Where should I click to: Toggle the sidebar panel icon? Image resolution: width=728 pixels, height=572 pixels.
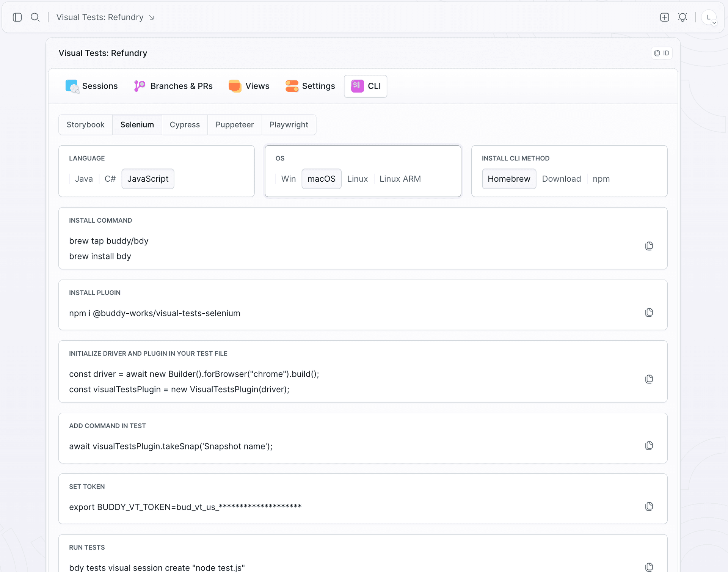point(17,17)
